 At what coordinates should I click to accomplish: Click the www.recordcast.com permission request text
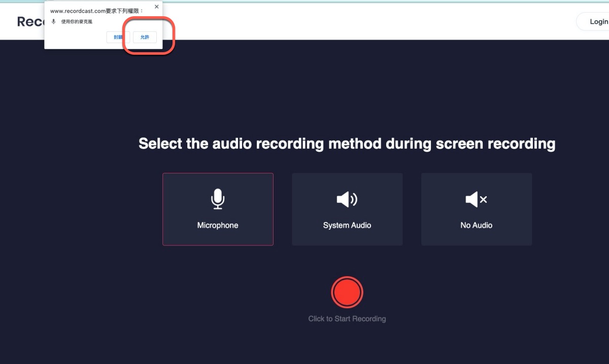tap(96, 11)
